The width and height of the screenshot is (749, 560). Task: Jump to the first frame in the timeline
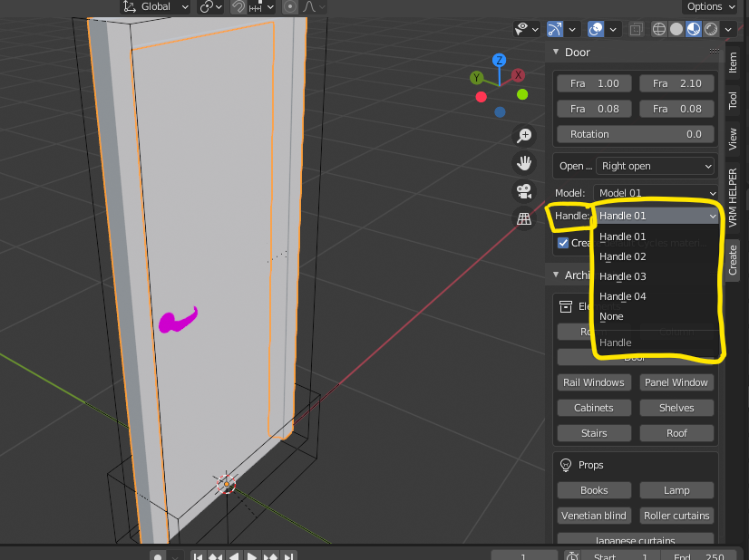[x=199, y=555]
